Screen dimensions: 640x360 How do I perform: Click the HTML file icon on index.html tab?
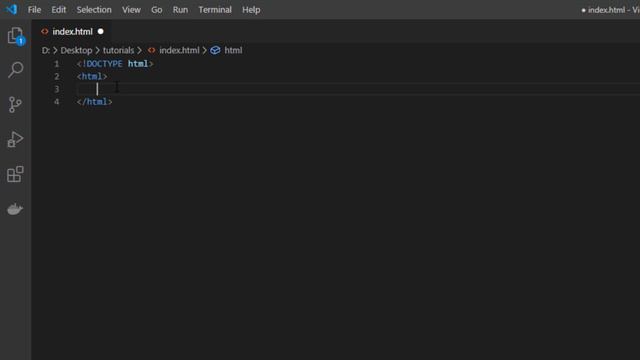pos(44,31)
